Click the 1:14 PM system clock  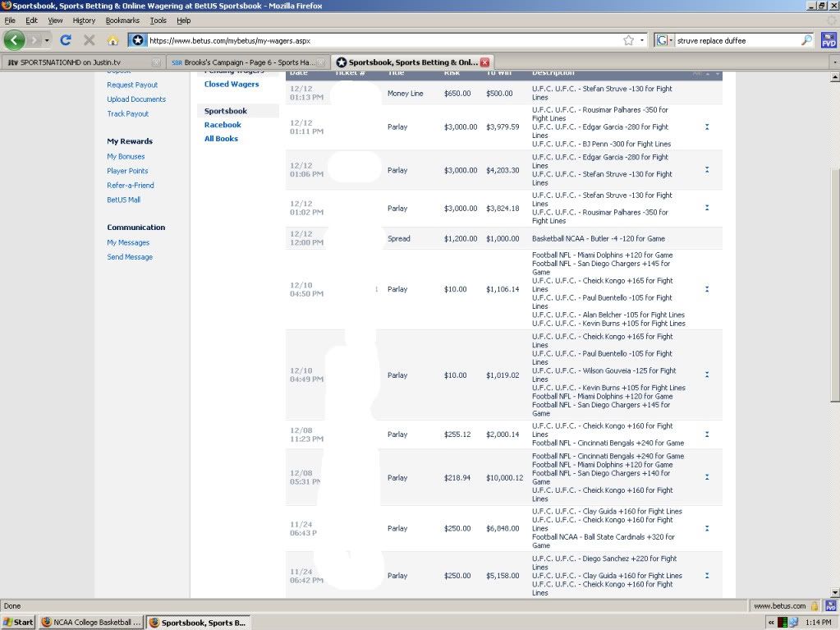click(x=818, y=622)
